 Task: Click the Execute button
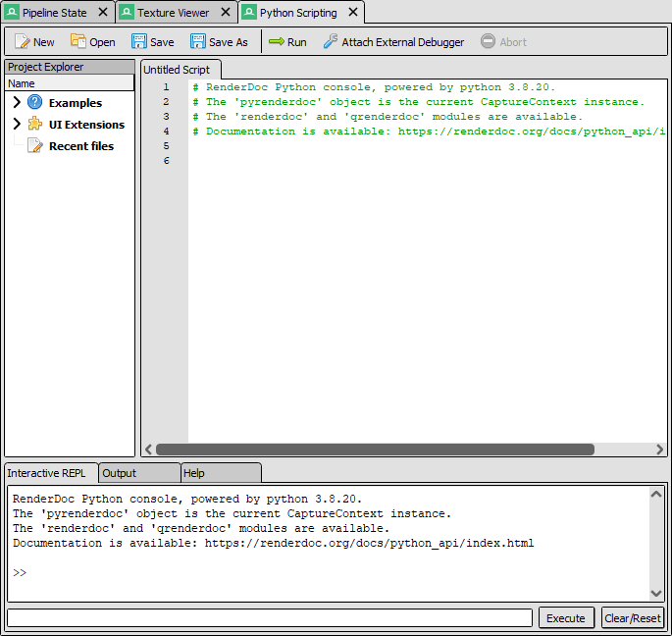(x=566, y=618)
